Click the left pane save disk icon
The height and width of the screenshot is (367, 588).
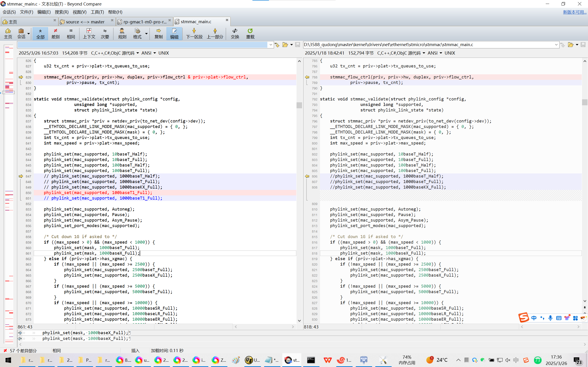(297, 45)
